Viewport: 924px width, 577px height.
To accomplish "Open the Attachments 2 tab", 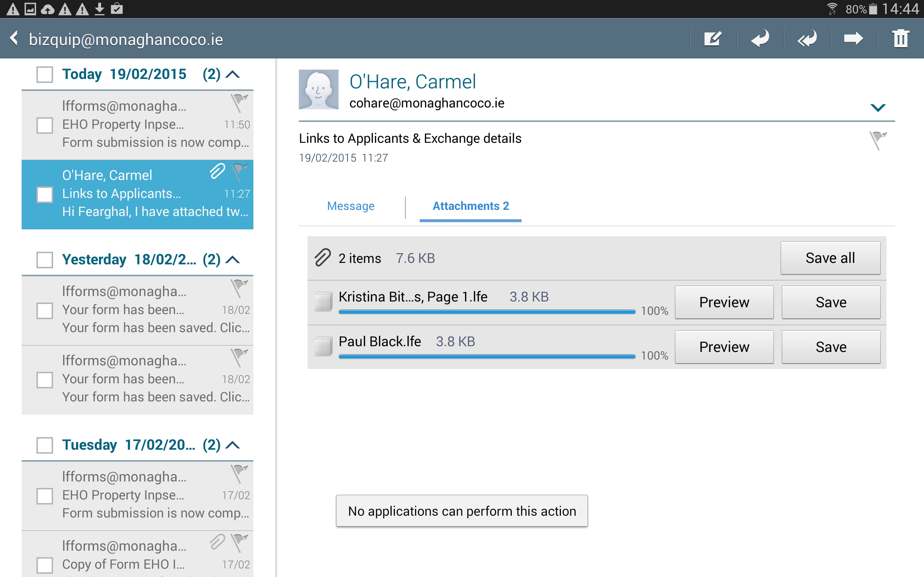I will (x=470, y=206).
